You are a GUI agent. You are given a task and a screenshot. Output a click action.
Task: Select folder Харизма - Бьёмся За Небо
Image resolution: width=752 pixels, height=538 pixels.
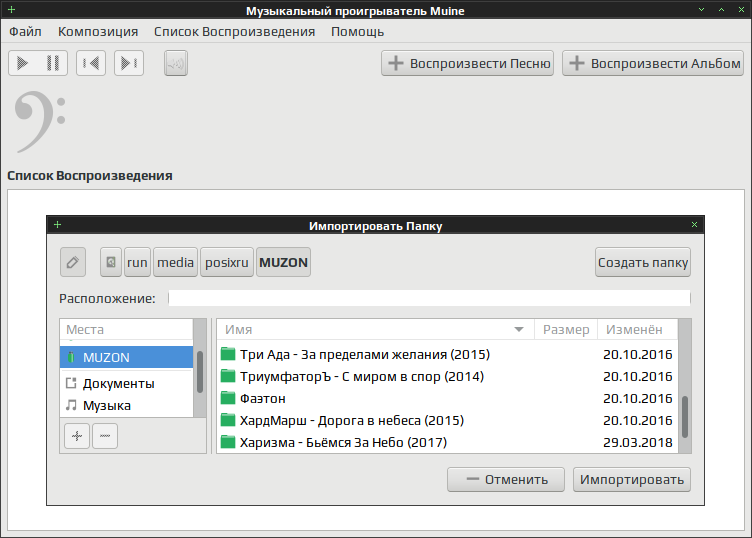(x=447, y=442)
